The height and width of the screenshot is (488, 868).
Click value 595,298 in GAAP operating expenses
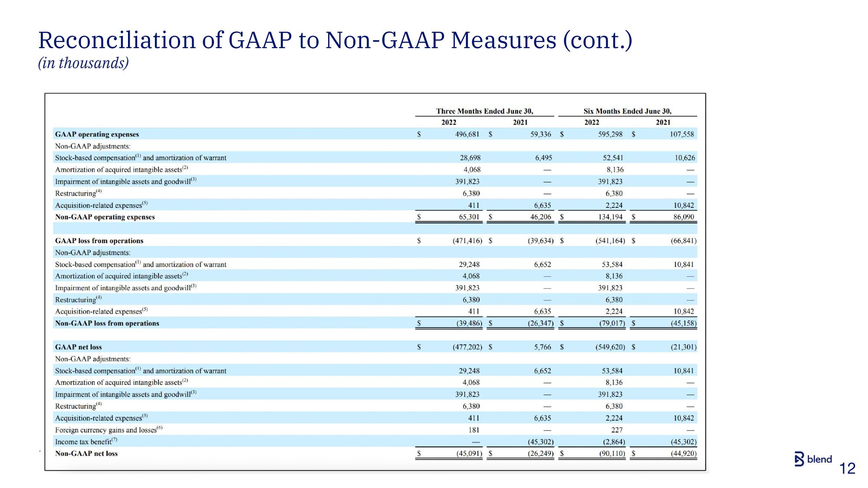pyautogui.click(x=610, y=134)
